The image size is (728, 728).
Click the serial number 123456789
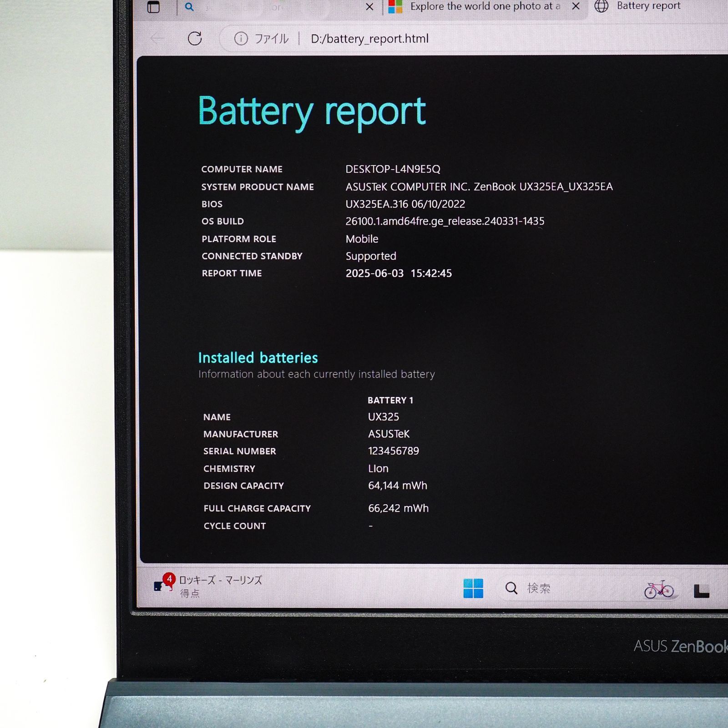[x=394, y=451]
